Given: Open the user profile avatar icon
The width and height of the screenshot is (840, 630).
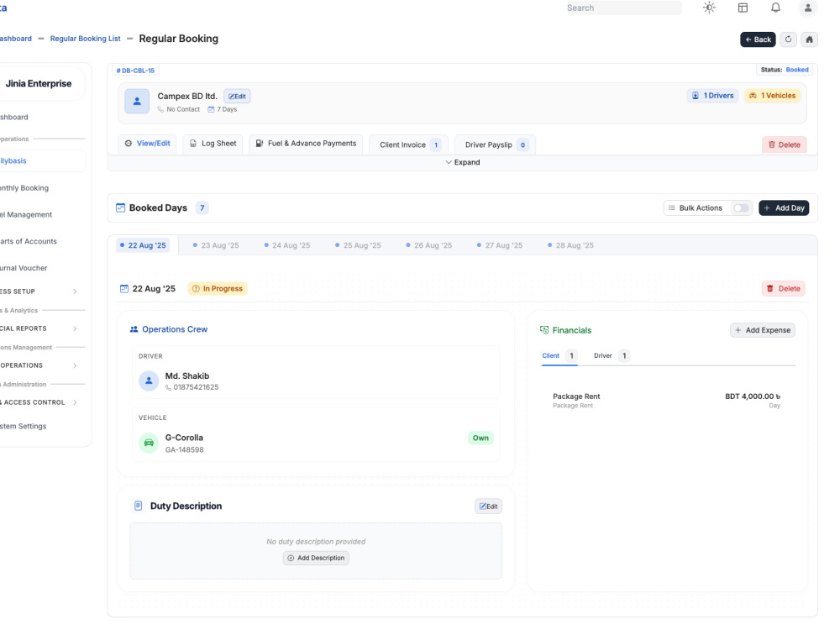Looking at the screenshot, I should pyautogui.click(x=808, y=8).
